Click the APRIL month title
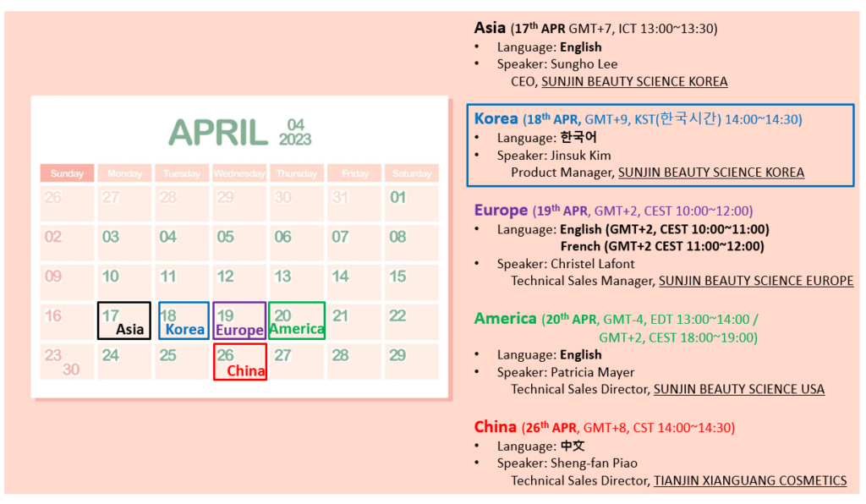 [218, 133]
